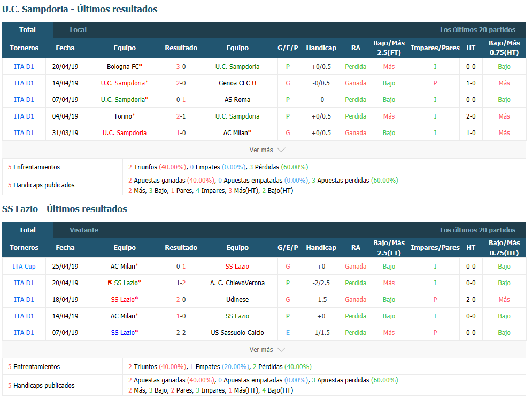532x399 pixels.
Task: Switch to the Visitante tab
Action: [x=84, y=230]
